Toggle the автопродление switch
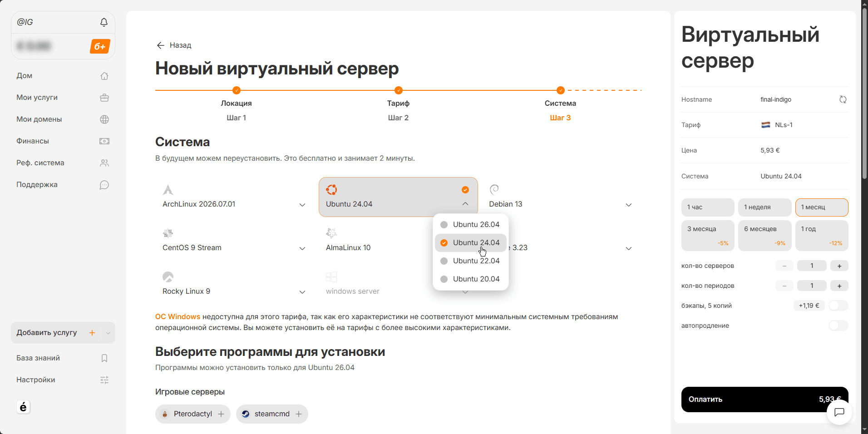Viewport: 868px width, 434px height. pyautogui.click(x=838, y=325)
